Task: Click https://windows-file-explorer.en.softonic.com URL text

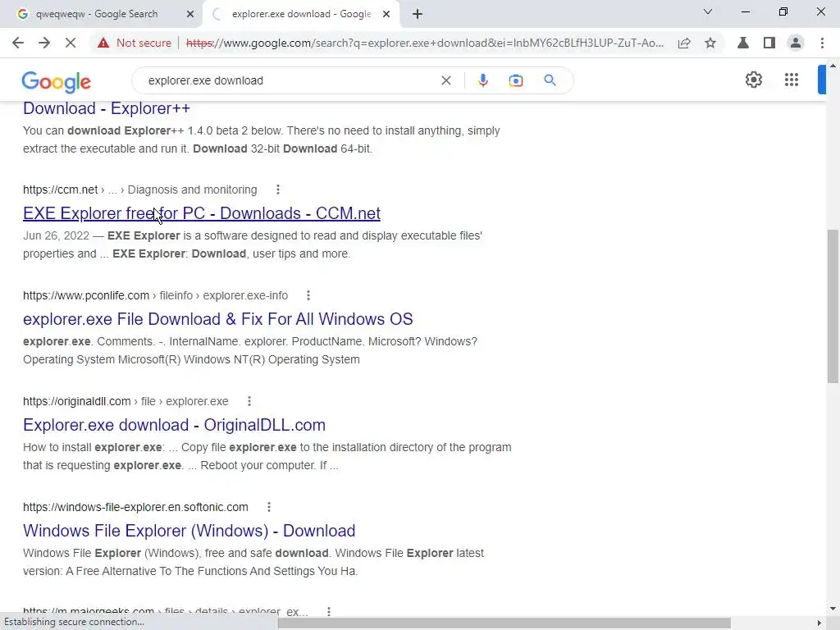Action: [x=135, y=507]
